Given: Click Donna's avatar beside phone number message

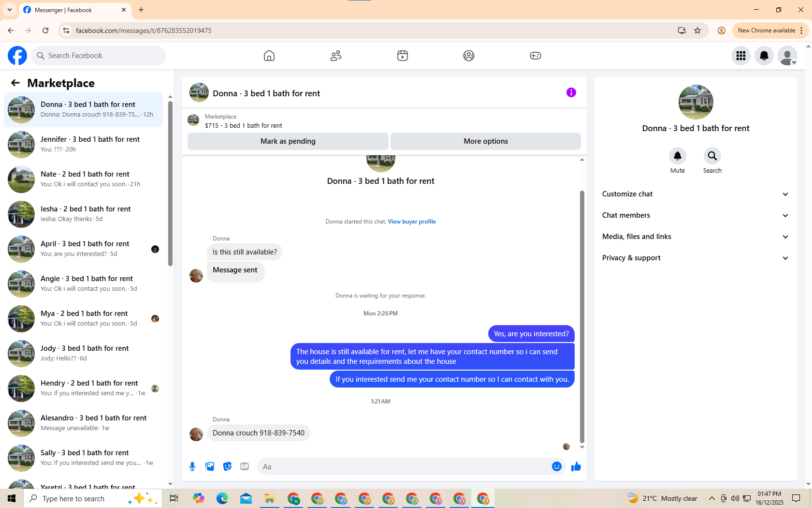Looking at the screenshot, I should [196, 434].
